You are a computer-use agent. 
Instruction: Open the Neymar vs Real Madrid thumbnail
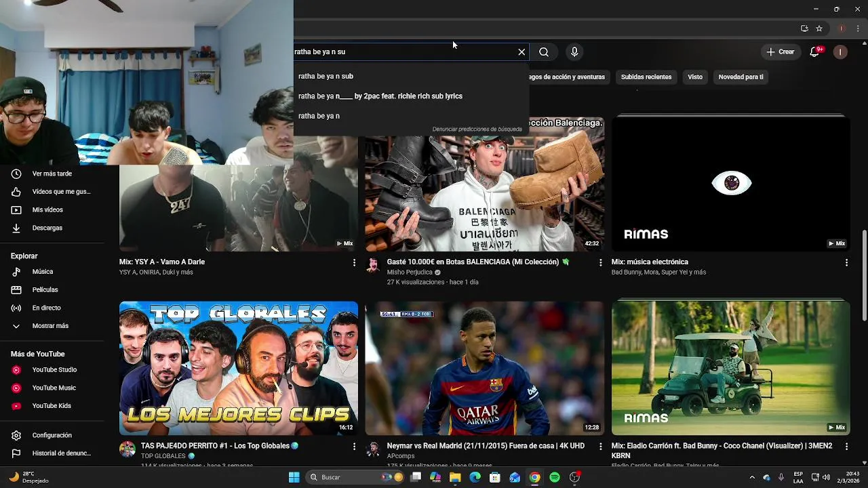(484, 368)
